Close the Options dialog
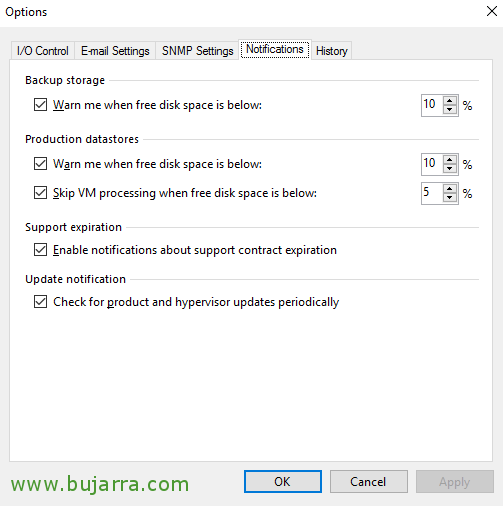503x506 pixels. (492, 11)
